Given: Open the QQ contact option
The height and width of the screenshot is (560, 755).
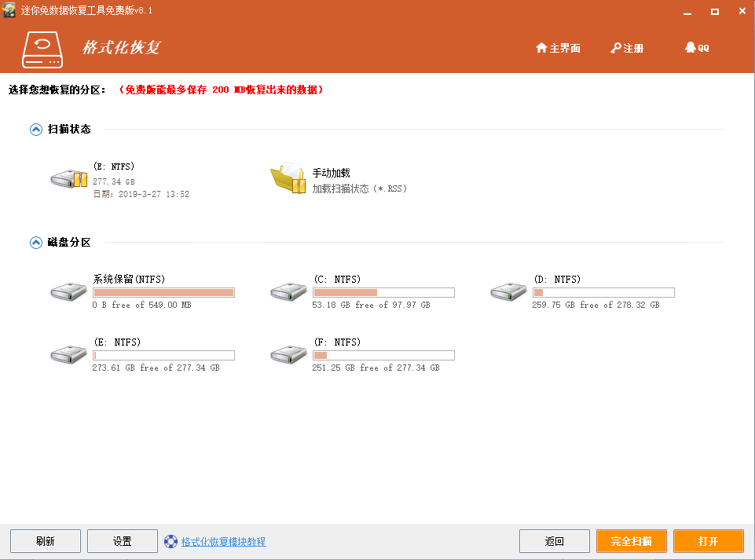Looking at the screenshot, I should 697,48.
